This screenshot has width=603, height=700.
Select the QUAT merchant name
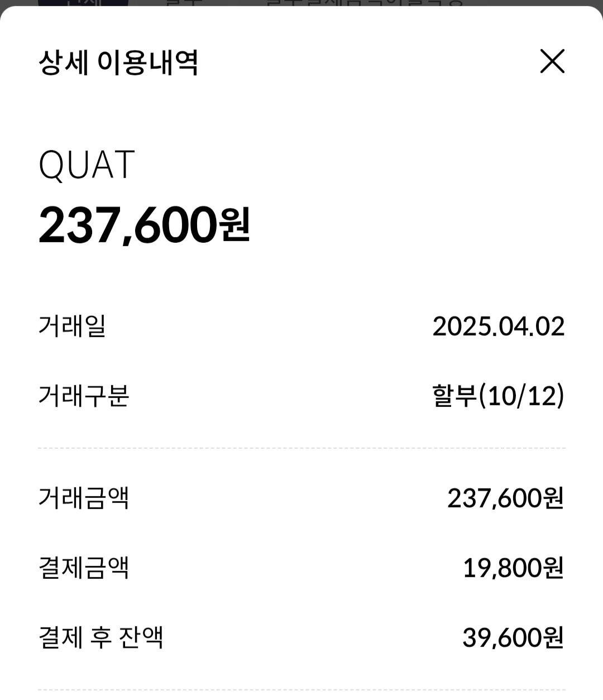(87, 165)
